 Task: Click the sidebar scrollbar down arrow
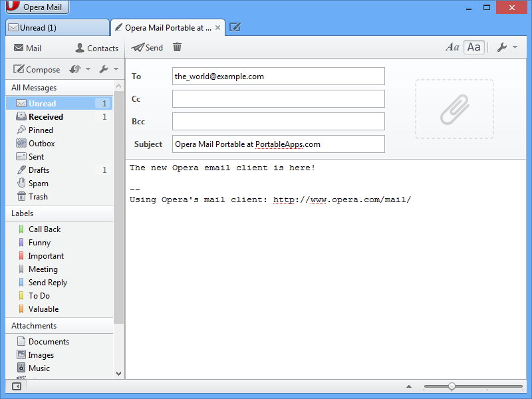coord(119,374)
